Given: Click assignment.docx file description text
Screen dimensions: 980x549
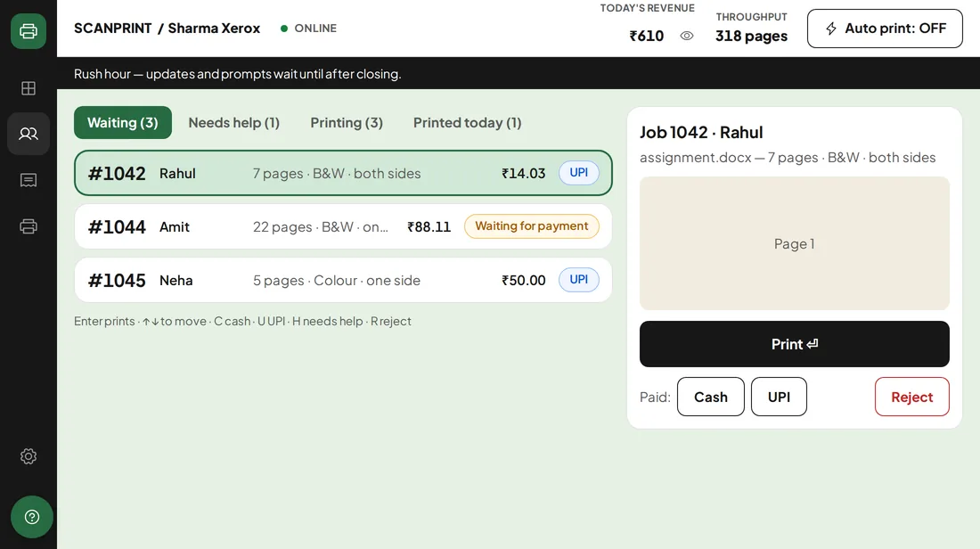Looking at the screenshot, I should click(788, 158).
